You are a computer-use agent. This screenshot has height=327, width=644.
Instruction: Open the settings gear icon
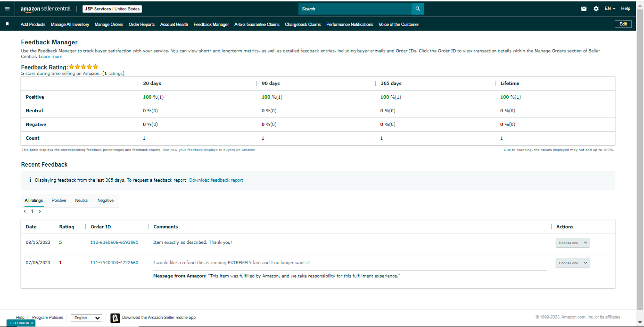[x=596, y=8]
